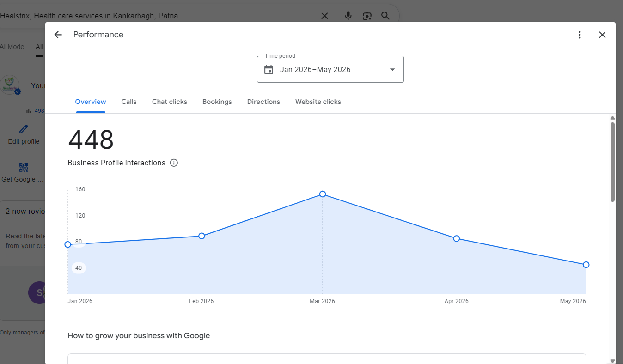Click the magnifying glass search icon
Screen dimensions: 623x364
click(x=385, y=16)
